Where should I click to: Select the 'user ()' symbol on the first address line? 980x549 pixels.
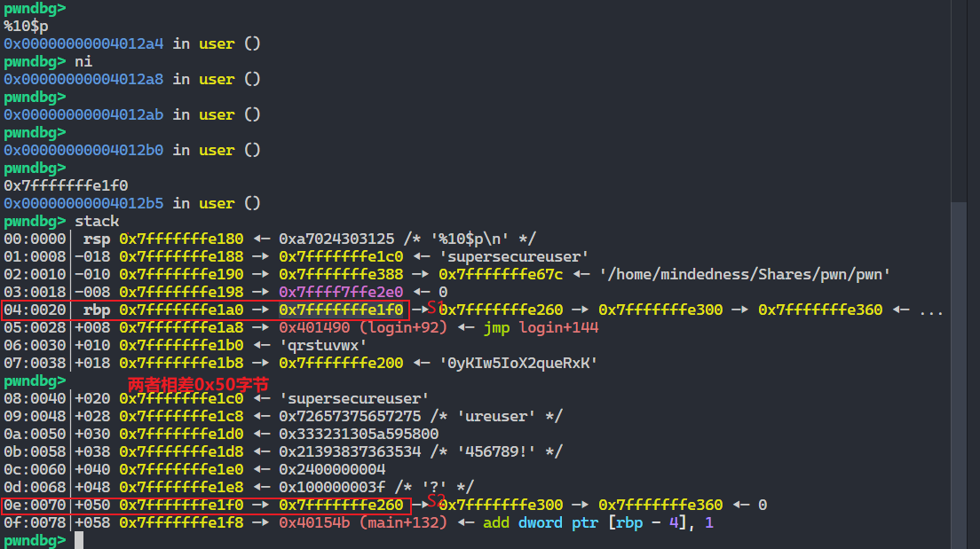tap(228, 43)
